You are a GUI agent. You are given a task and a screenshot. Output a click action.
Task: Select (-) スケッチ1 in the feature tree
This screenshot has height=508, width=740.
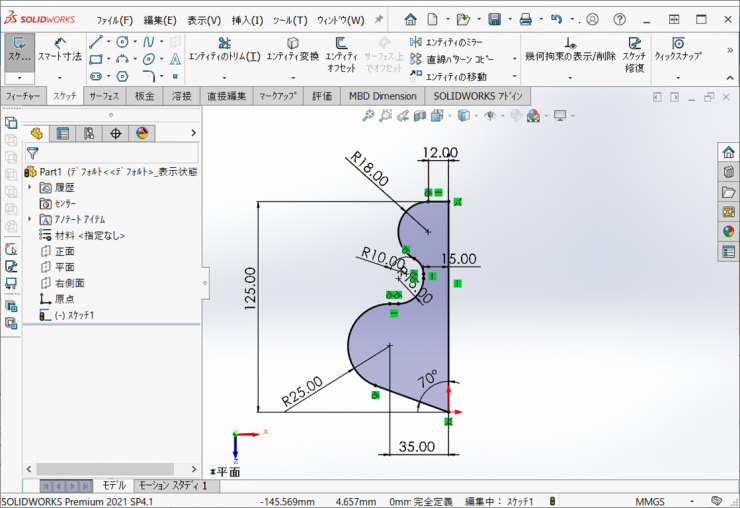click(74, 315)
